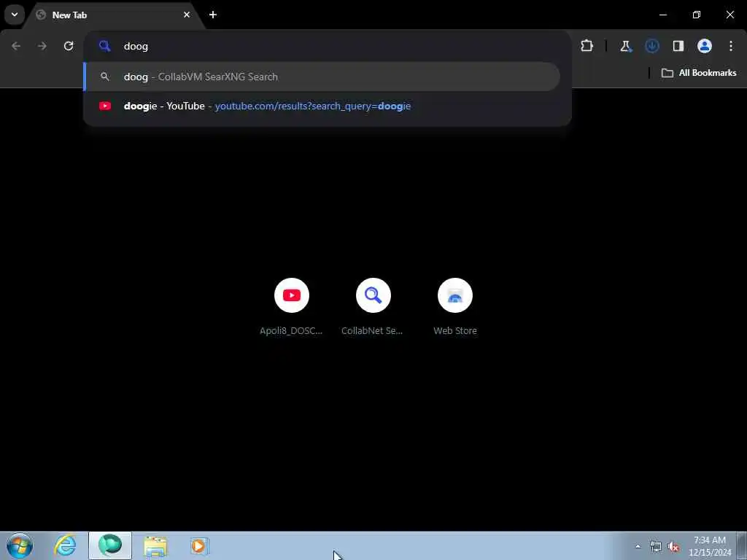Open the clock showing 7:34 AM

(710, 546)
